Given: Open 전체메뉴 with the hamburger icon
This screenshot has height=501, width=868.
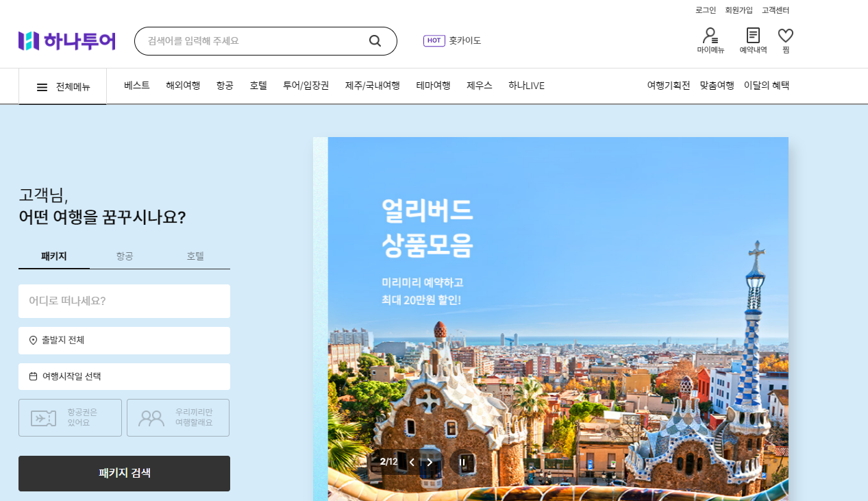Looking at the screenshot, I should point(41,86).
